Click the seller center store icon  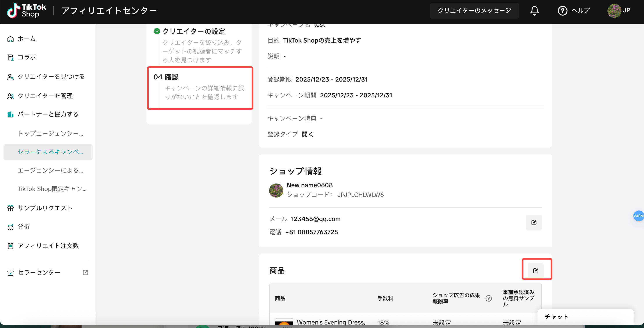pyautogui.click(x=11, y=273)
